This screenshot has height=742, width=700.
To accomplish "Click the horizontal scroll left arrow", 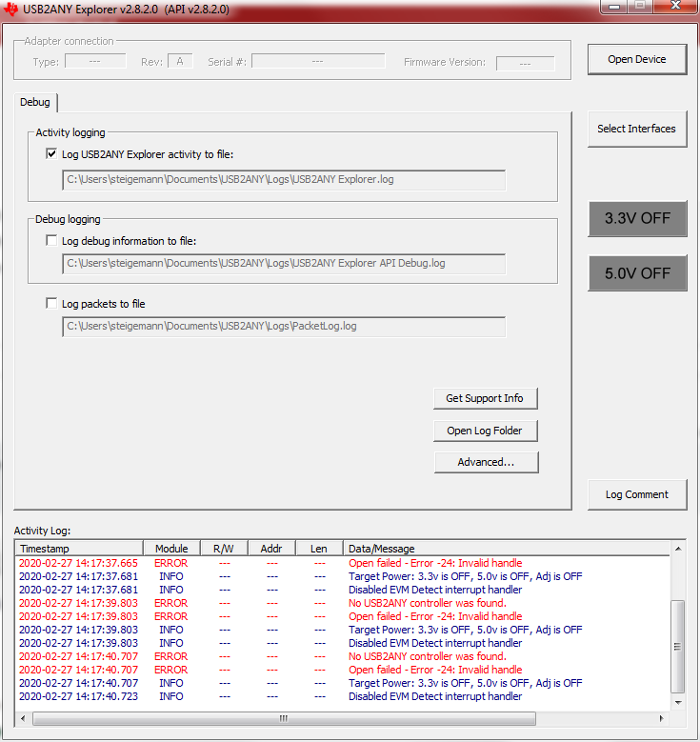I will [x=23, y=718].
